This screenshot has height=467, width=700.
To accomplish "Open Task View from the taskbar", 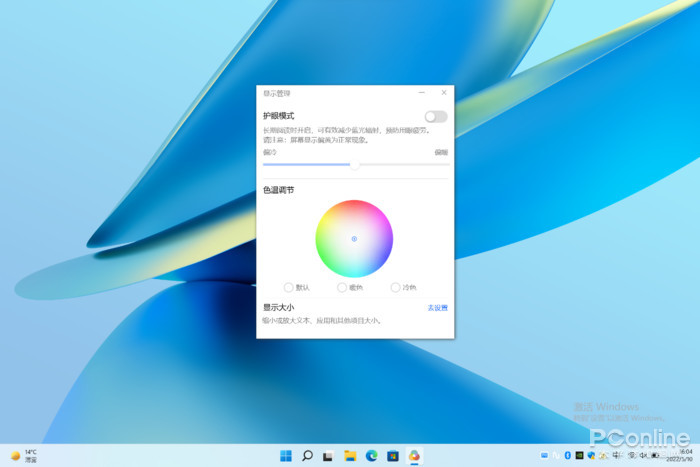I will (x=328, y=456).
